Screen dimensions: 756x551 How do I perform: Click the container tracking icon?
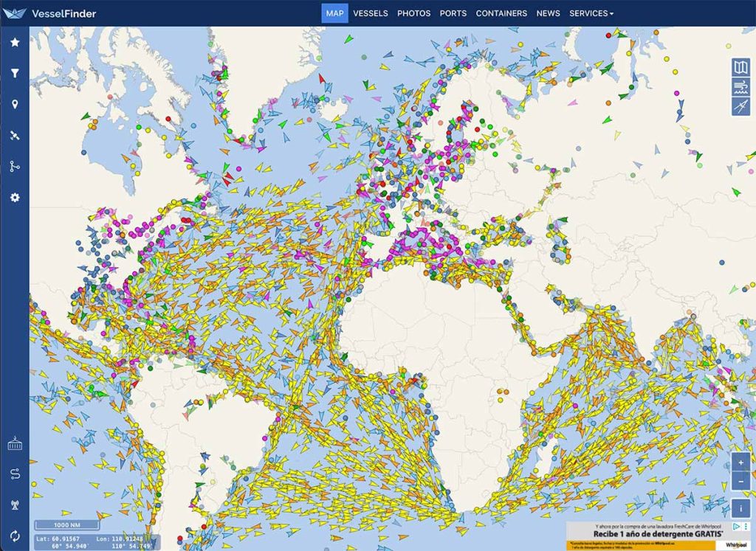click(x=15, y=445)
